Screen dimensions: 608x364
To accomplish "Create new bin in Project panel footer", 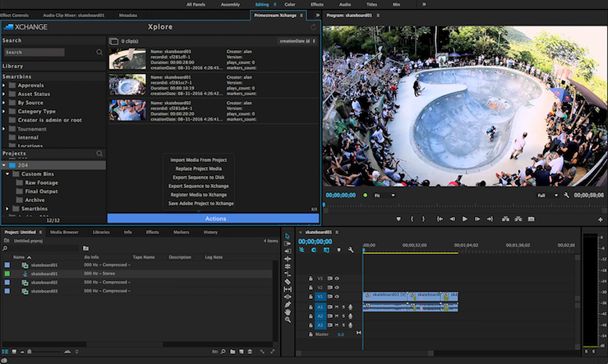I will coord(233,352).
